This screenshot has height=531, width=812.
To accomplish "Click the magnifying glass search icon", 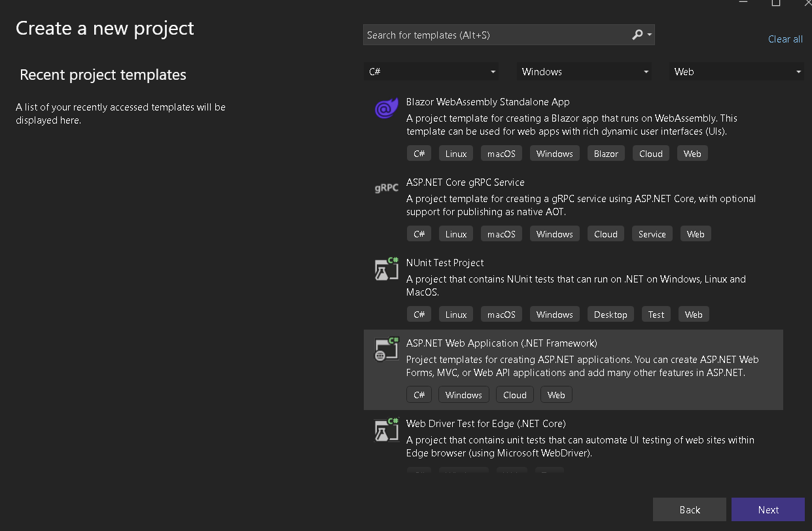I will click(x=637, y=35).
